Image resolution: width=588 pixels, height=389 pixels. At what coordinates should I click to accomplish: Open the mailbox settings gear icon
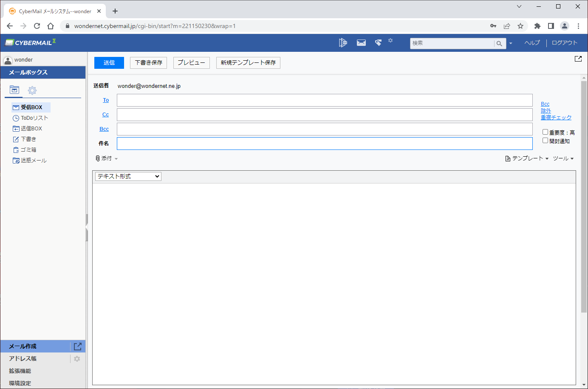coord(32,90)
